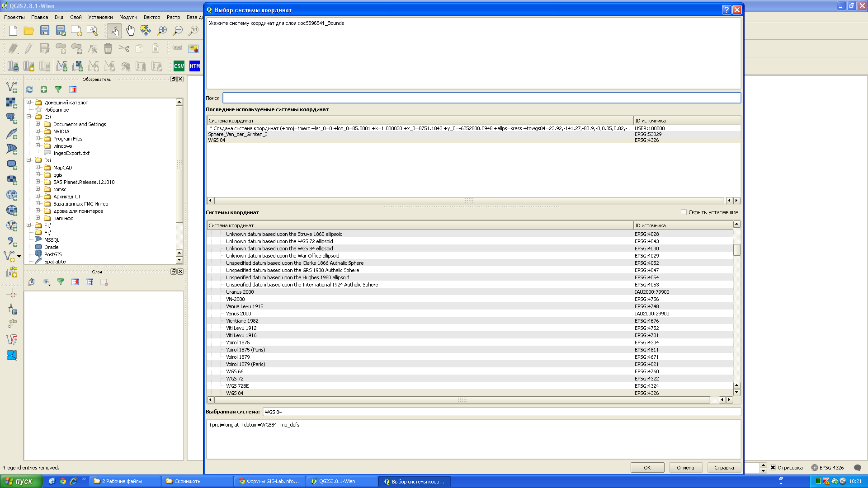The height and width of the screenshot is (488, 868).
Task: Click the 'Поиск' search input field
Action: point(481,98)
